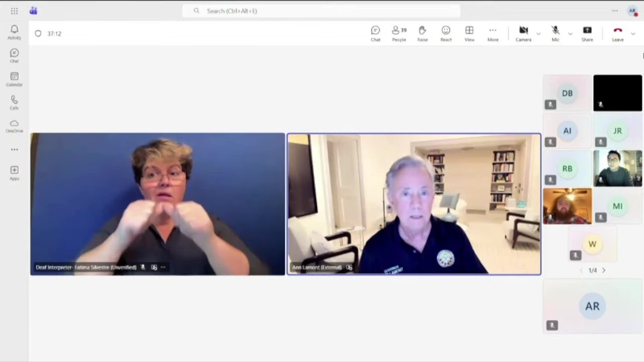Screen dimensions: 644x362
Task: Open OneDrive in the left sidebar
Action: (x=14, y=126)
